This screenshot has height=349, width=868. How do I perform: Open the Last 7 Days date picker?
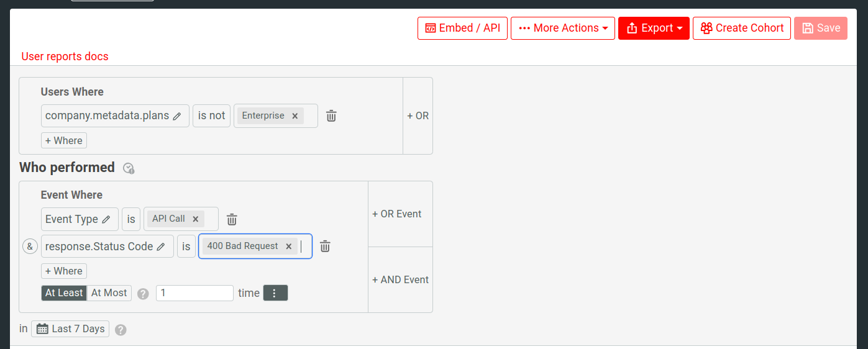point(70,329)
